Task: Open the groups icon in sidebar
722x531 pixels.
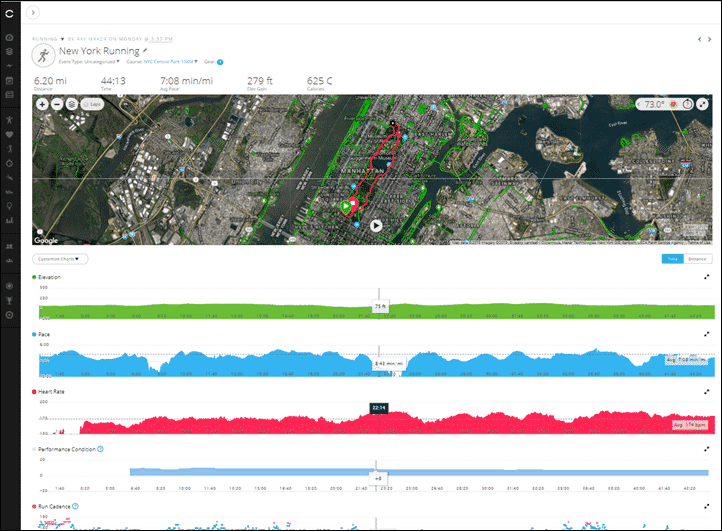Action: pos(10,261)
